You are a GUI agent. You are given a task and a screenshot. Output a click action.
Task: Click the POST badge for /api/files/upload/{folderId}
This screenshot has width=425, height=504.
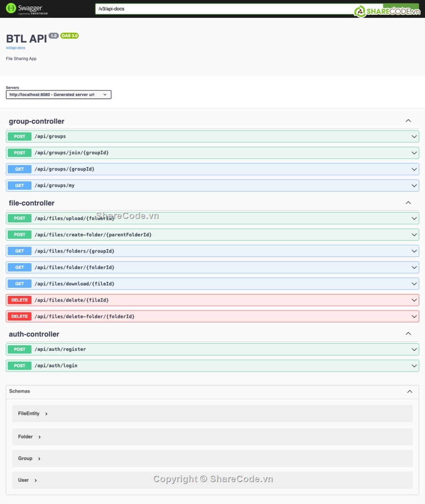[20, 218]
